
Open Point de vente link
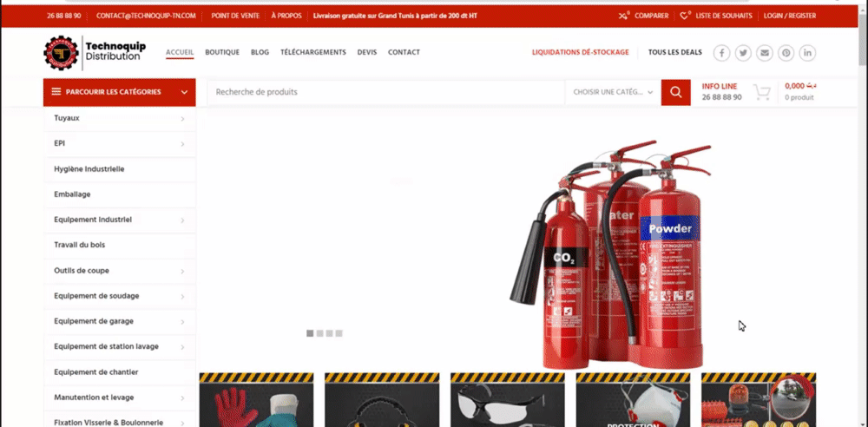[235, 16]
